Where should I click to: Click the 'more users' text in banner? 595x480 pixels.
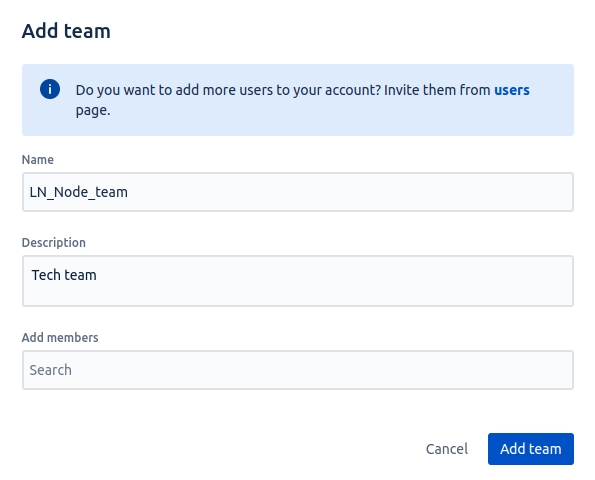(238, 90)
